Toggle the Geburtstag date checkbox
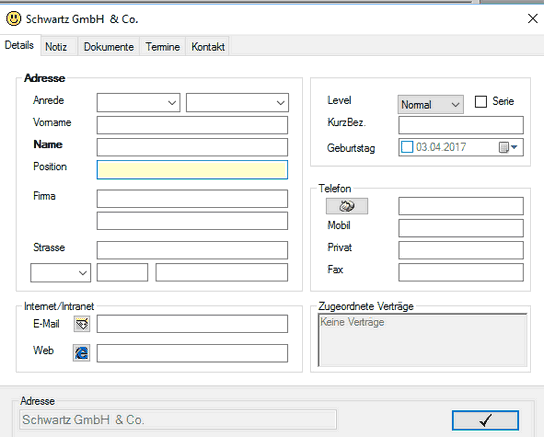 (407, 147)
